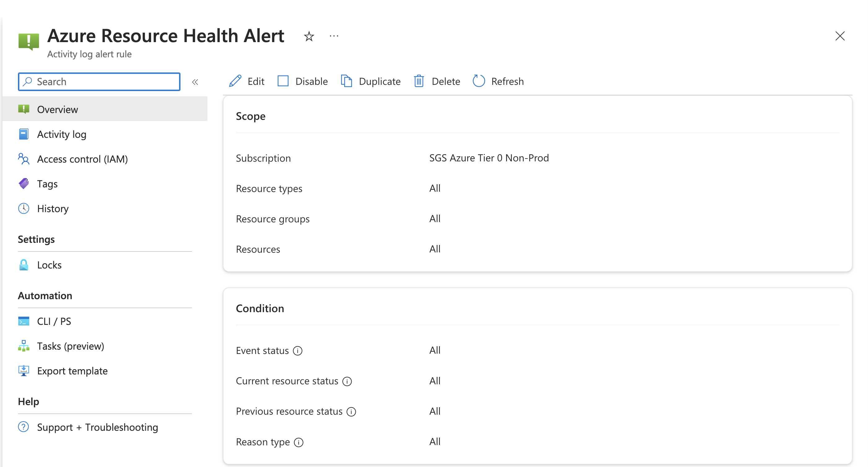Show info icon next to Reason type

point(298,442)
